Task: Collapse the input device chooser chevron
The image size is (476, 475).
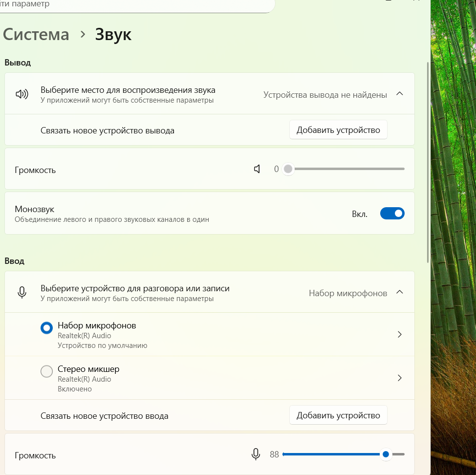Action: [400, 292]
